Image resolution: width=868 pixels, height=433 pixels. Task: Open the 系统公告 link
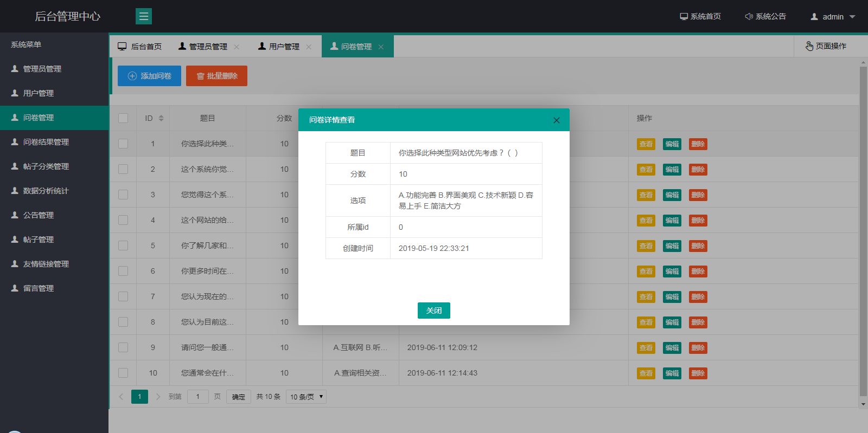point(765,17)
